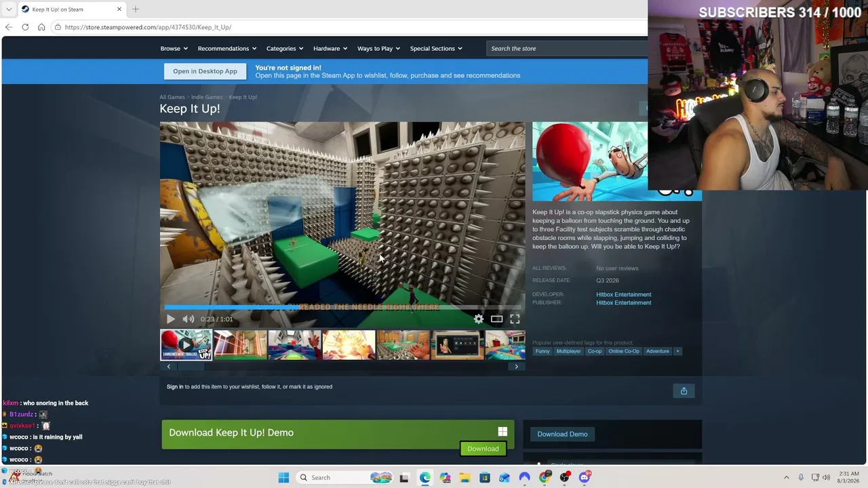Select the Adventure tag

click(x=658, y=351)
